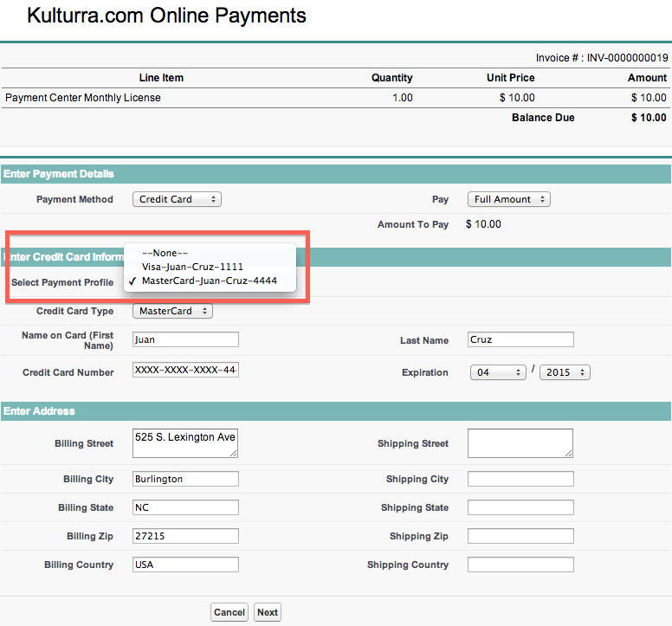
Task: Open the Pay Full Amount dropdown
Action: [x=508, y=199]
